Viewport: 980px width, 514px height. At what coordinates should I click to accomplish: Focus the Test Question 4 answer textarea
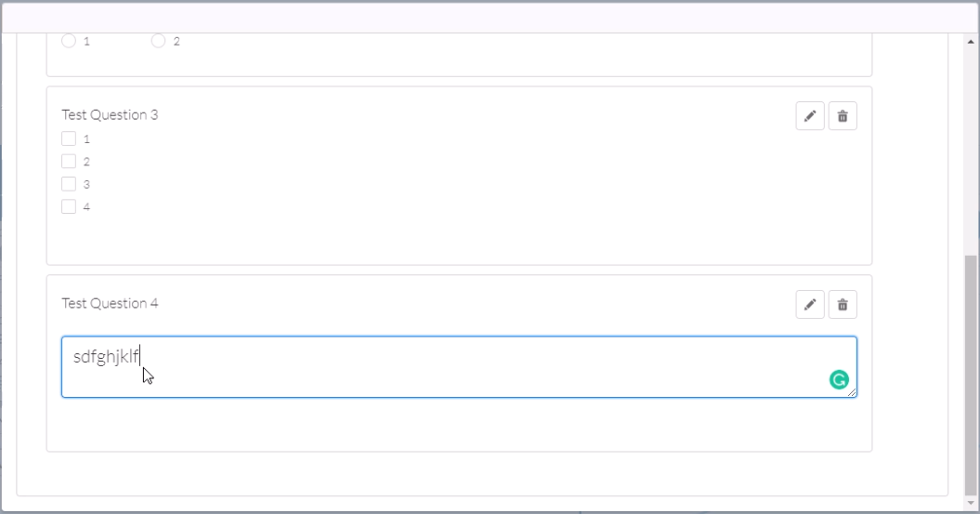[460, 366]
